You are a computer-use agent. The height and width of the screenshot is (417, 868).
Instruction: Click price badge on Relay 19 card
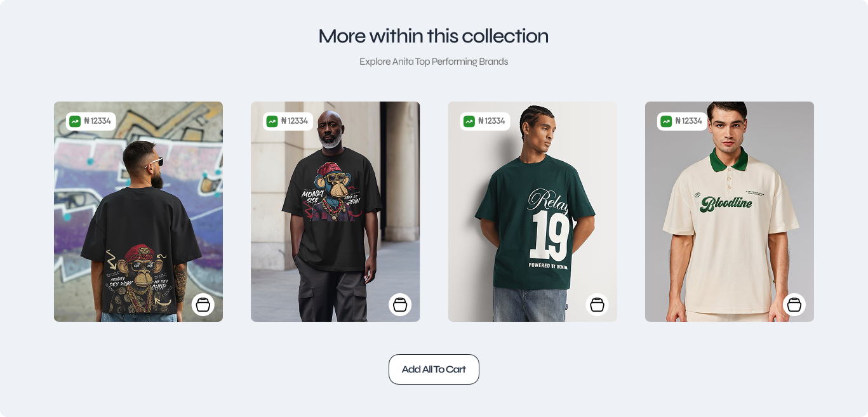pyautogui.click(x=485, y=121)
